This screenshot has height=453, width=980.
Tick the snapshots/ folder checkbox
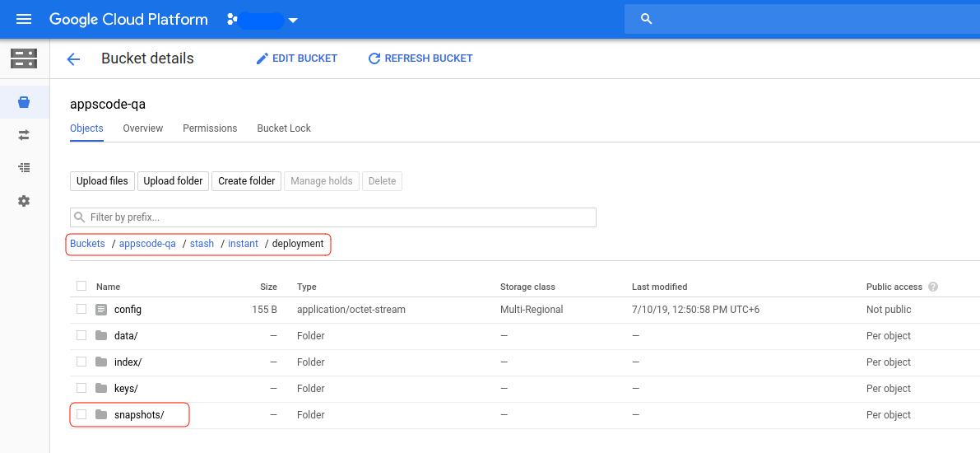coord(81,414)
